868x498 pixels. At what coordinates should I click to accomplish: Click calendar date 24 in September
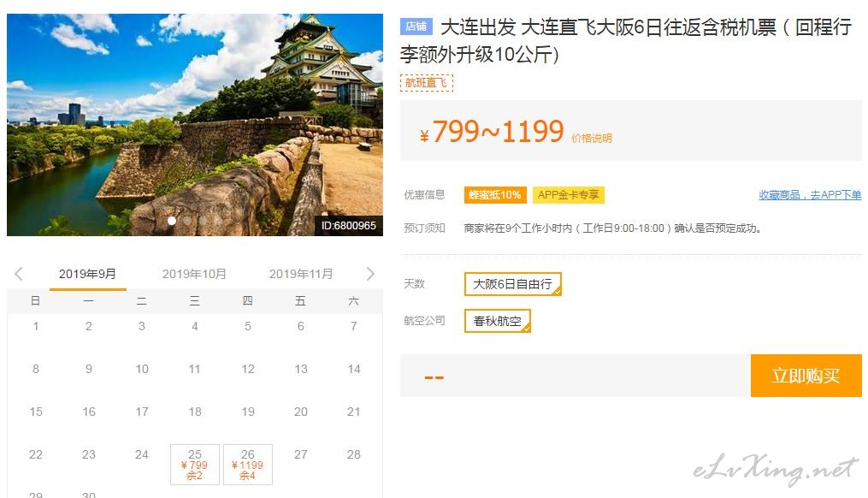(142, 454)
